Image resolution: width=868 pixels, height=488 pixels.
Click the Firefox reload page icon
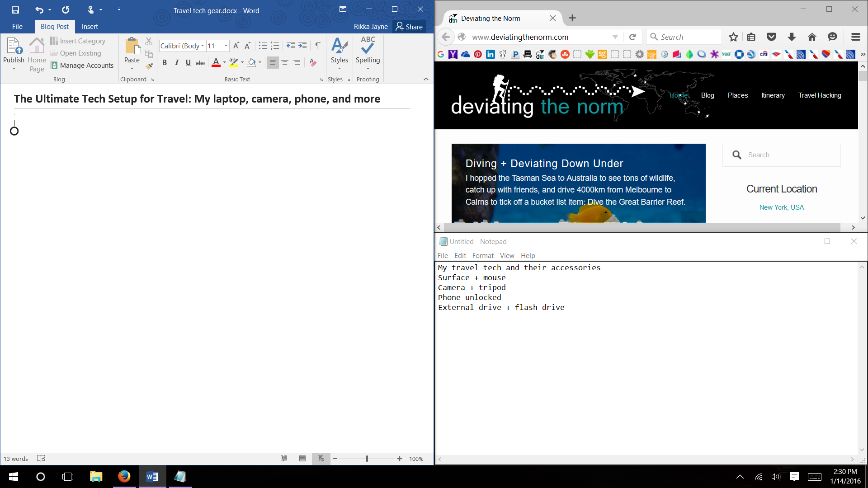pos(632,37)
